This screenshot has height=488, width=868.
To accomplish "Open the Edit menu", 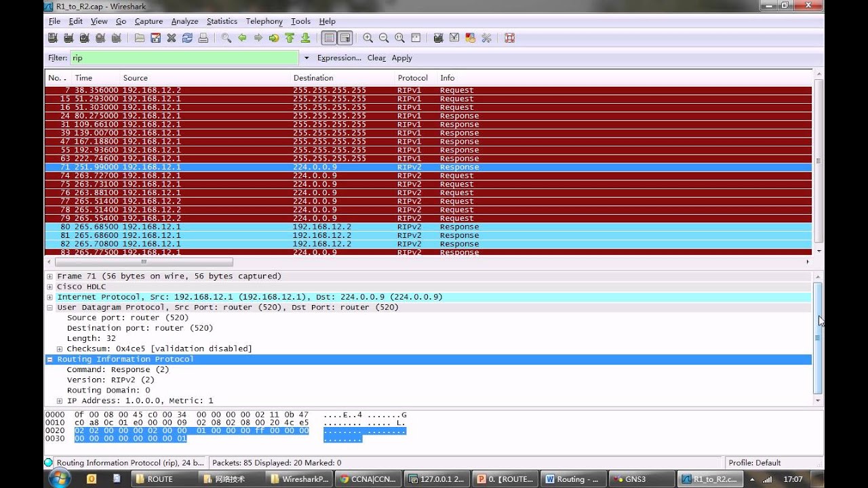I will coord(75,21).
